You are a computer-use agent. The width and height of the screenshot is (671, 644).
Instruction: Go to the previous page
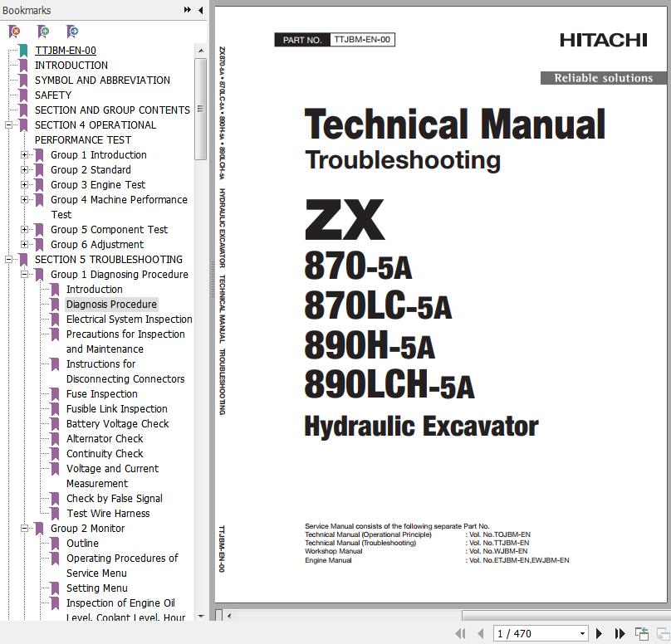pos(481,633)
